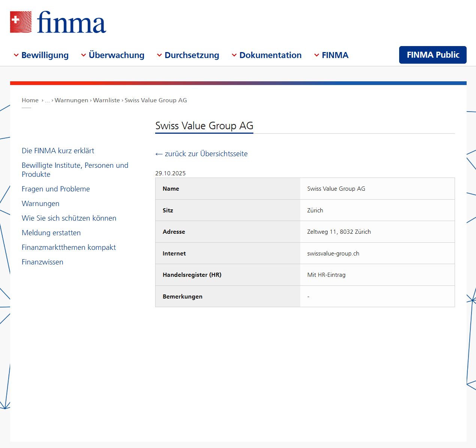Image resolution: width=476 pixels, height=448 pixels.
Task: Click the Swiss Value Group AG breadcrumb
Action: click(156, 100)
